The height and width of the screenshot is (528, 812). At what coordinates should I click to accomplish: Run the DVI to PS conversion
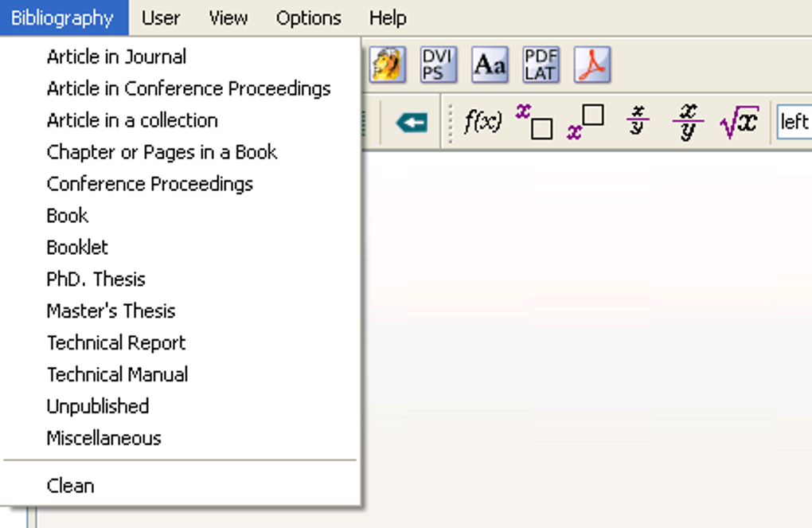[x=437, y=65]
